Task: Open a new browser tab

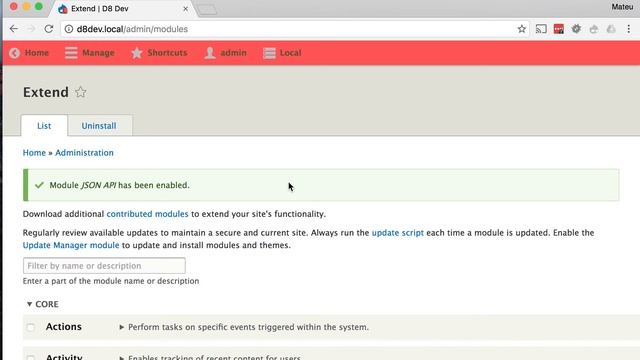Action: (x=207, y=9)
